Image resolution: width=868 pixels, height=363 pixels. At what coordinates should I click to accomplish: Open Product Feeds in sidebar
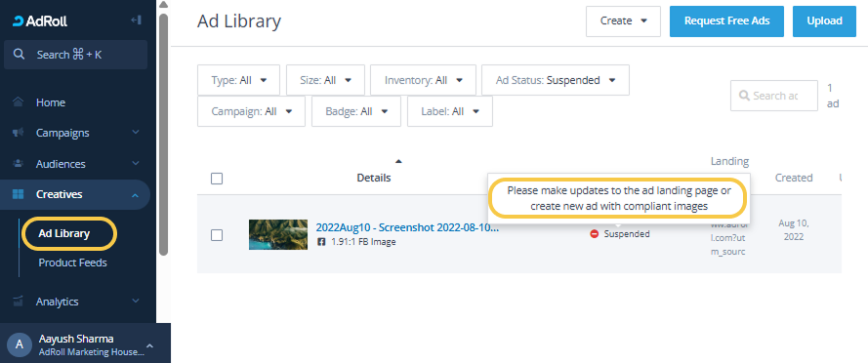tap(72, 262)
